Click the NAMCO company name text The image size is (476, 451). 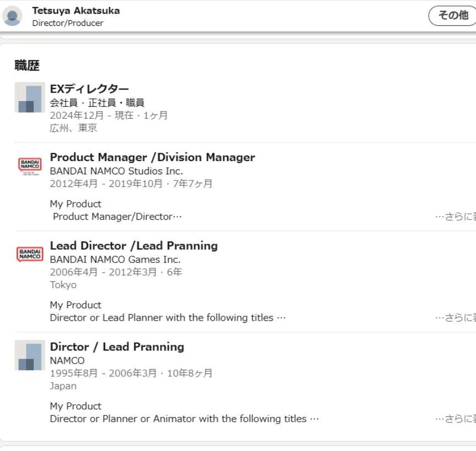(67, 360)
